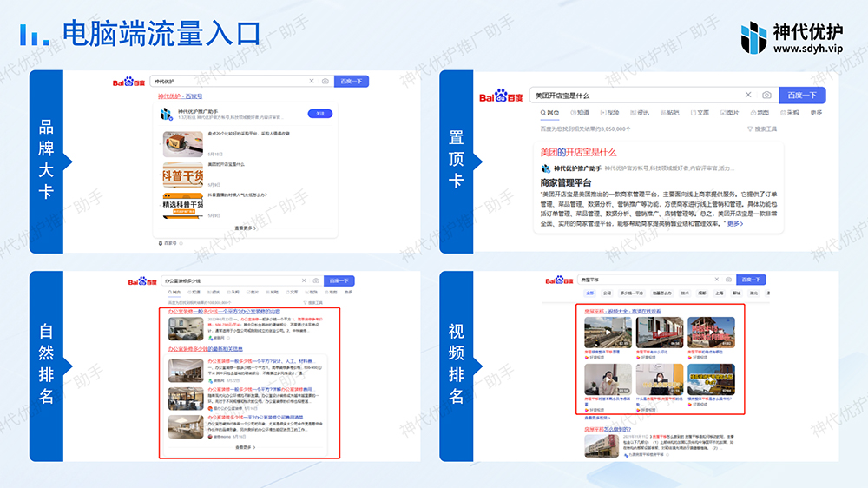Select the 知道 tab in the 置顶卡 panel
Viewport: 868px width, 488px height.
(580, 113)
